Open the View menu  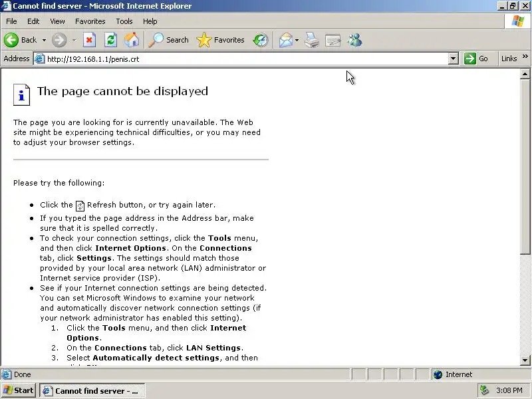point(57,21)
